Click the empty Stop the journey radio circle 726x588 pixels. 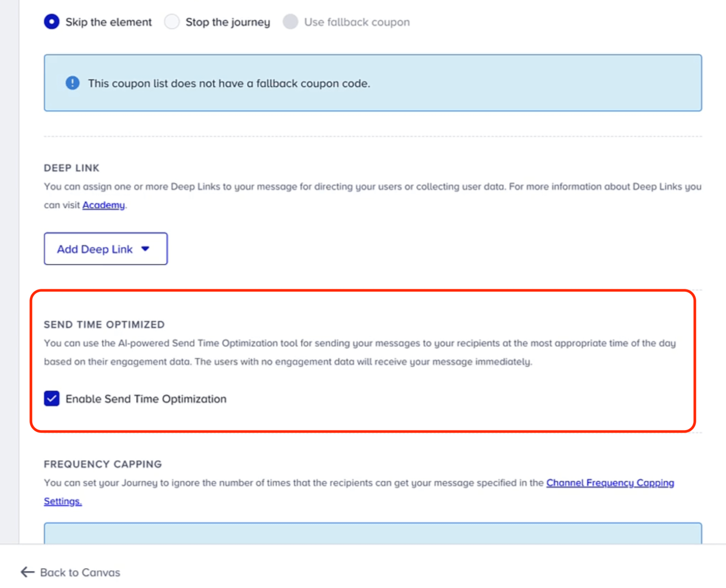pos(172,22)
